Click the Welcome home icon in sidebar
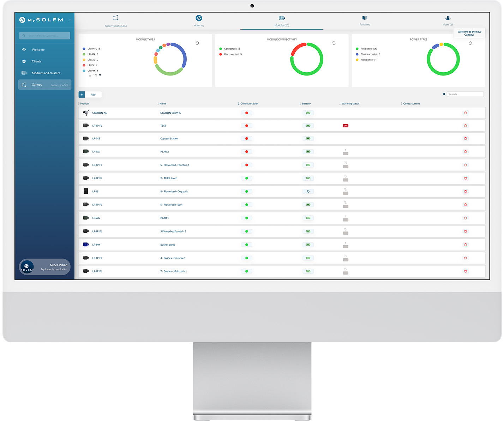This screenshot has height=421, width=504. [x=24, y=49]
